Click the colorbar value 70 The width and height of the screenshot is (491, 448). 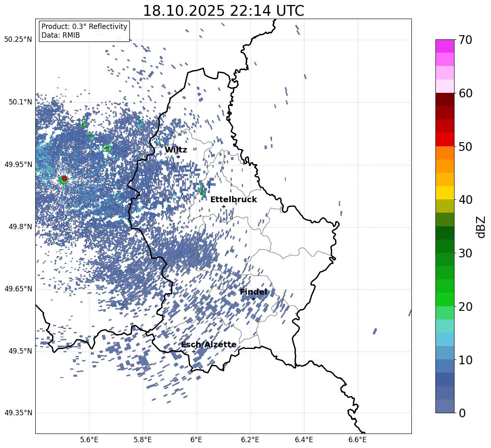pyautogui.click(x=465, y=40)
